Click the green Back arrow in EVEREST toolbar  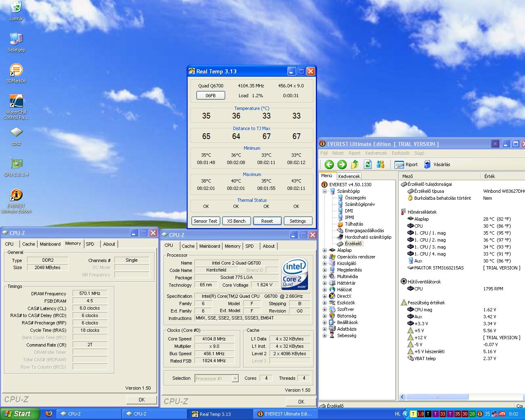tap(329, 164)
